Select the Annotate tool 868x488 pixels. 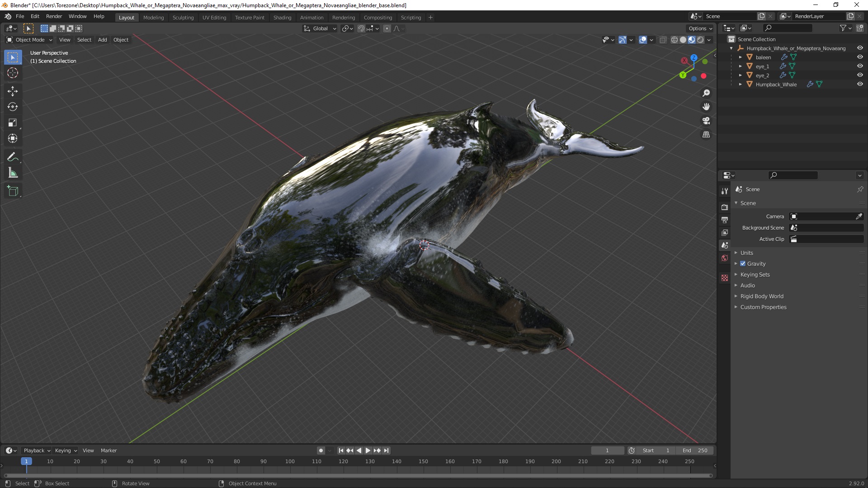point(13,157)
